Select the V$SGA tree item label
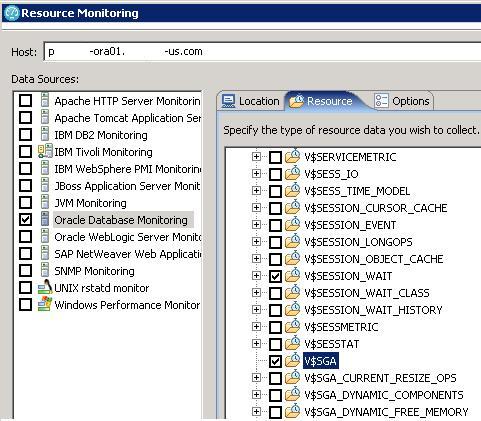 [x=321, y=361]
